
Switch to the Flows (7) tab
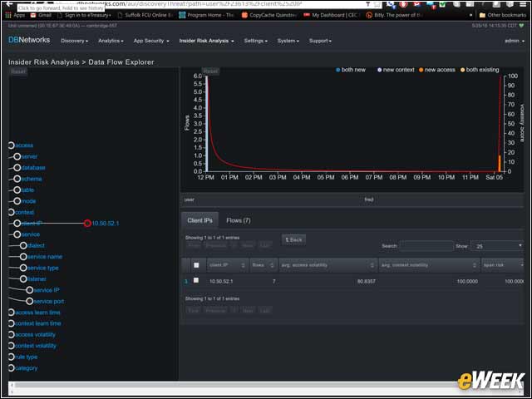coord(239,220)
